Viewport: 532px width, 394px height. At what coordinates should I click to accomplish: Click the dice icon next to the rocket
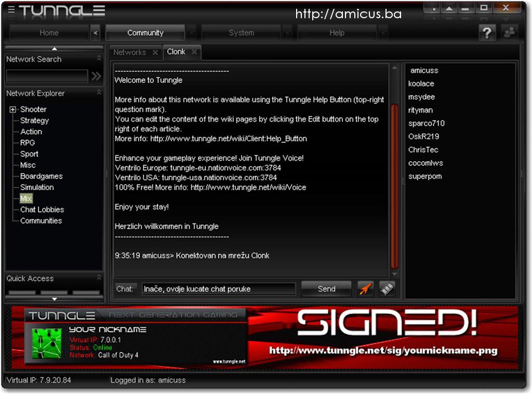coord(387,289)
